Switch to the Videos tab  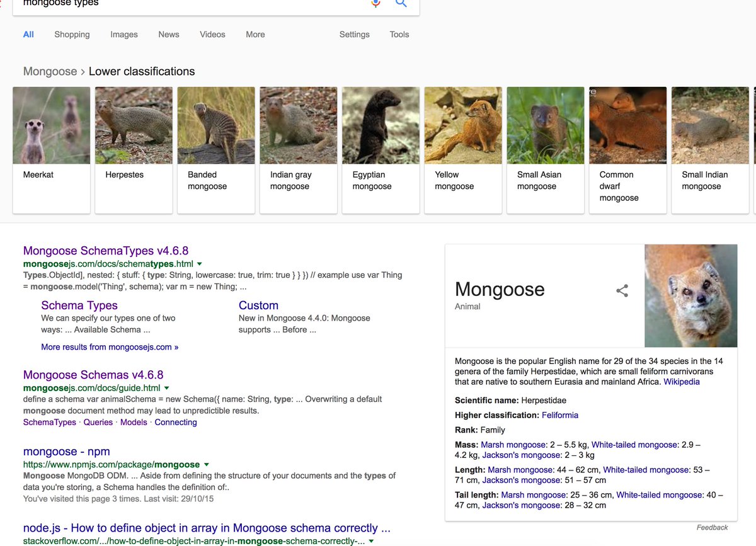click(x=212, y=35)
